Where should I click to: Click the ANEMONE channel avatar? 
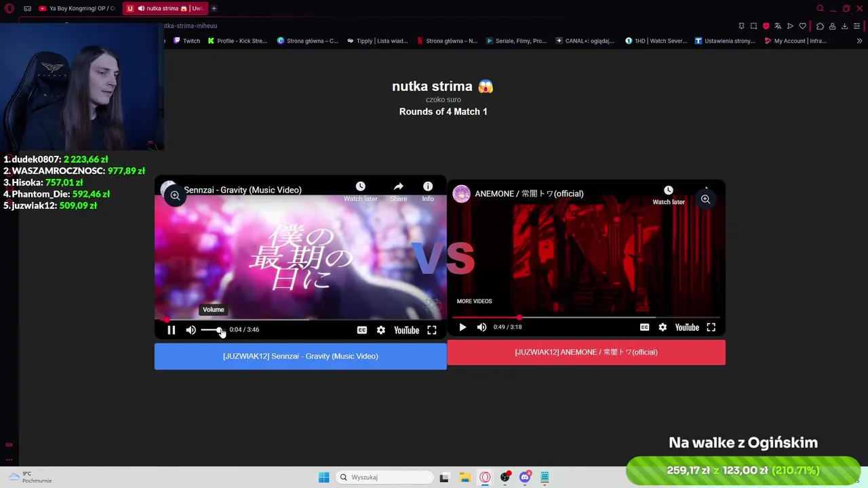coord(461,194)
